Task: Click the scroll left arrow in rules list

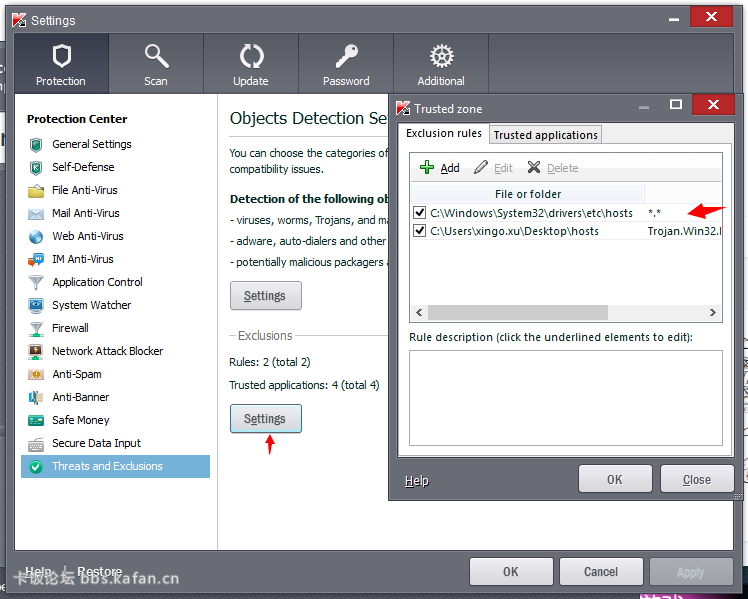Action: point(419,312)
